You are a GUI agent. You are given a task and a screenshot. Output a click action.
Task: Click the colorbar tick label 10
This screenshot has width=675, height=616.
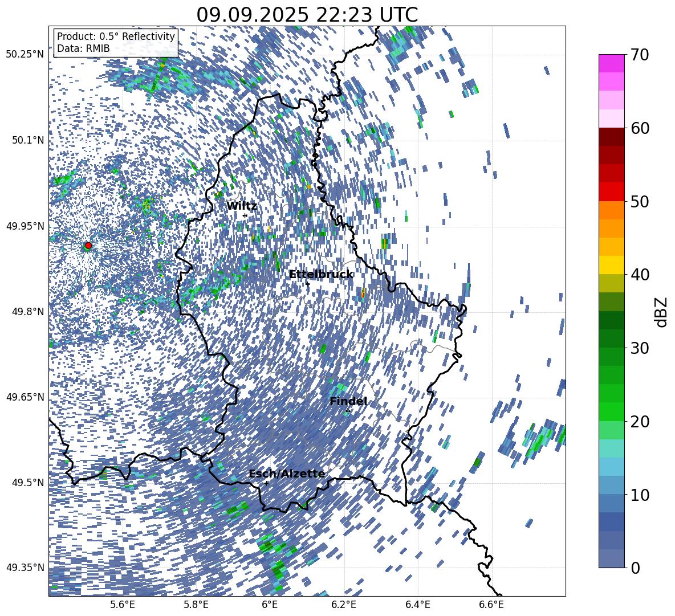point(640,495)
